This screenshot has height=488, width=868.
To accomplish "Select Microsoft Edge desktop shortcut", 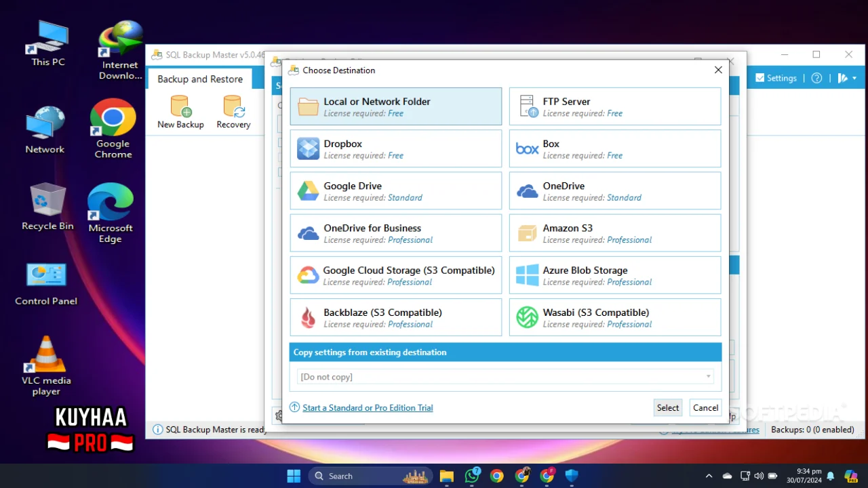I will [110, 213].
